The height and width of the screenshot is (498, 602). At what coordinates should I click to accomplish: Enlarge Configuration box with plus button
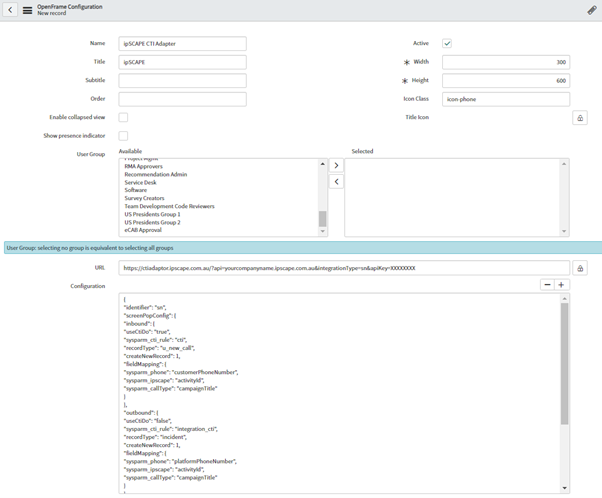561,285
